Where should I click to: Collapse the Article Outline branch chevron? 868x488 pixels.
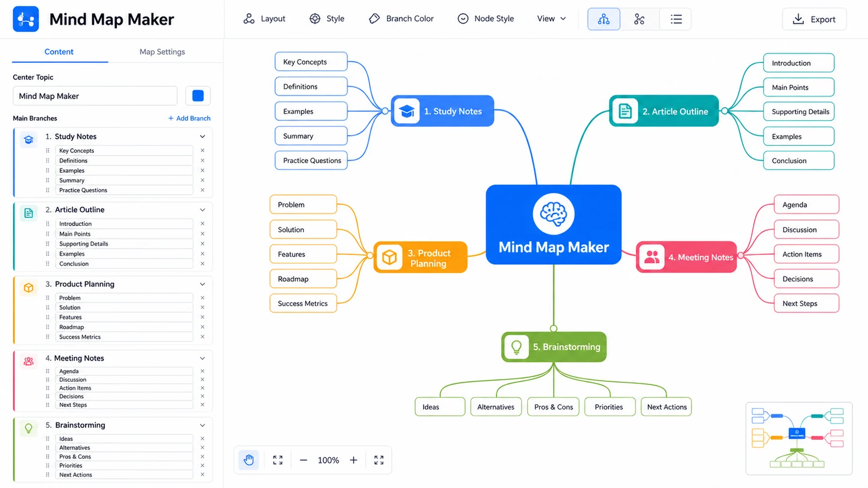202,210
